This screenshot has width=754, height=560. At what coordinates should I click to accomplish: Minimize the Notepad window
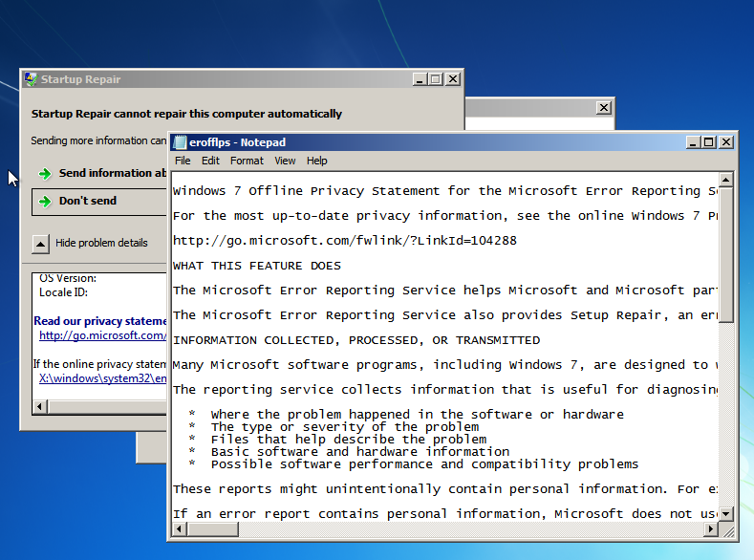pyautogui.click(x=693, y=142)
